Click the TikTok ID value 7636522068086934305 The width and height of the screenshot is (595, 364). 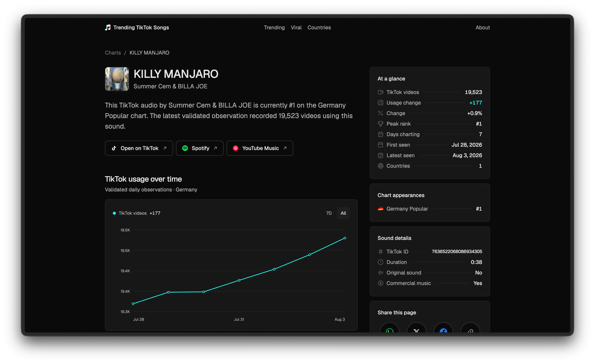457,252
